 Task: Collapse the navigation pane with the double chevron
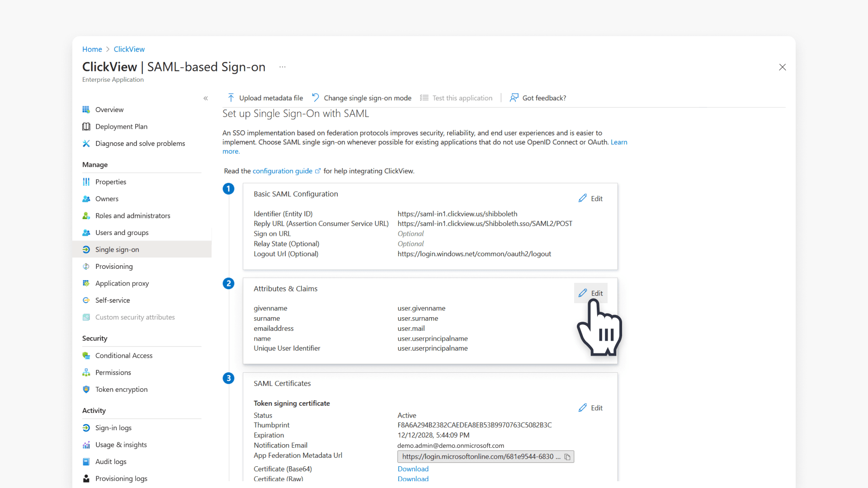(x=206, y=98)
